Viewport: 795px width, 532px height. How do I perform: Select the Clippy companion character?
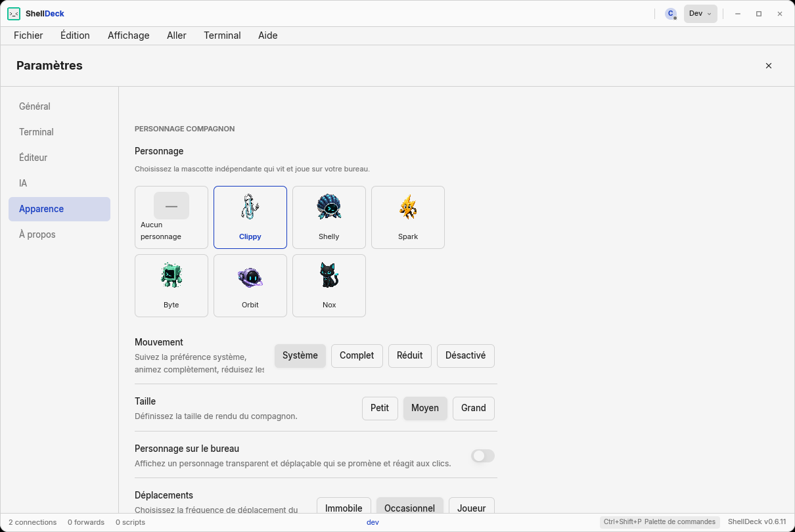(250, 217)
